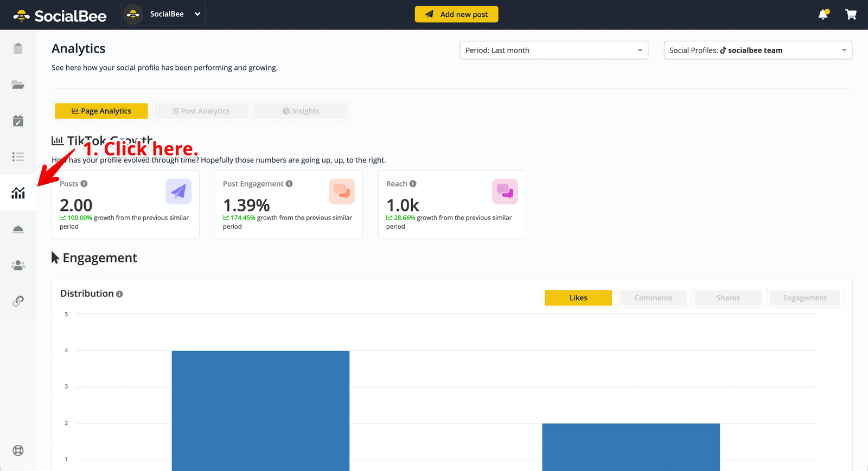
Task: Open the folder categories sidebar icon
Action: [18, 85]
